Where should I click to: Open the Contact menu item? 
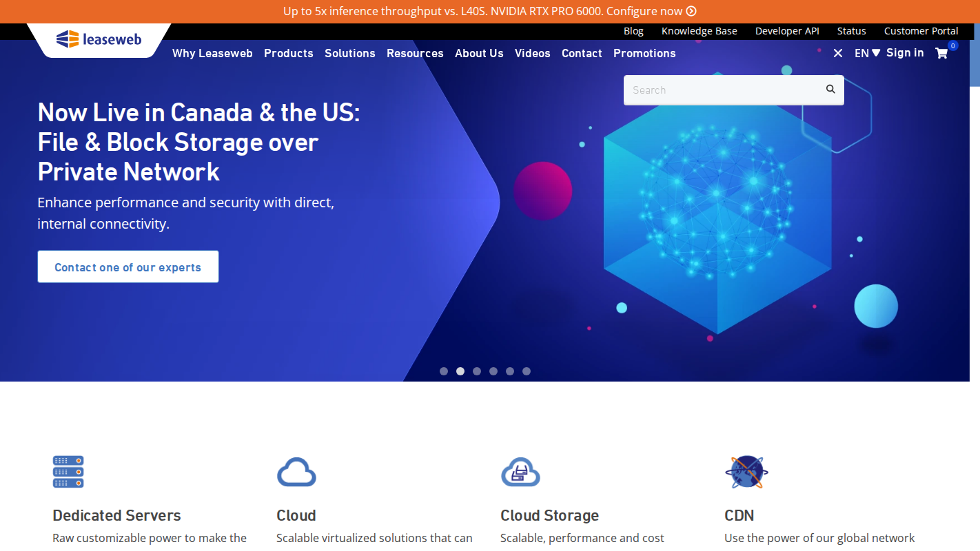(582, 53)
